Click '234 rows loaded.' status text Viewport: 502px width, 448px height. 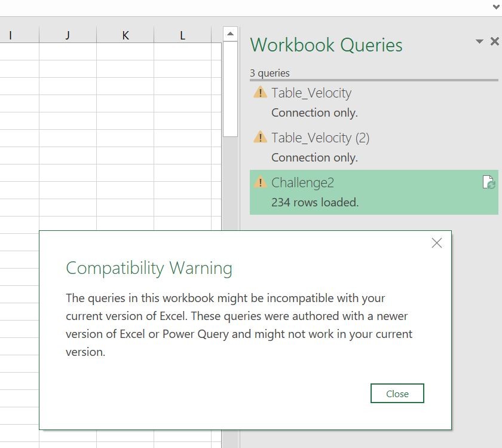(x=315, y=203)
